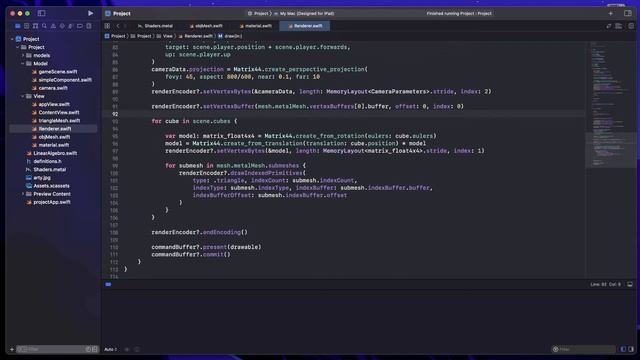This screenshot has height=360, width=640.
Task: Run the project with the play button
Action: click(x=90, y=13)
